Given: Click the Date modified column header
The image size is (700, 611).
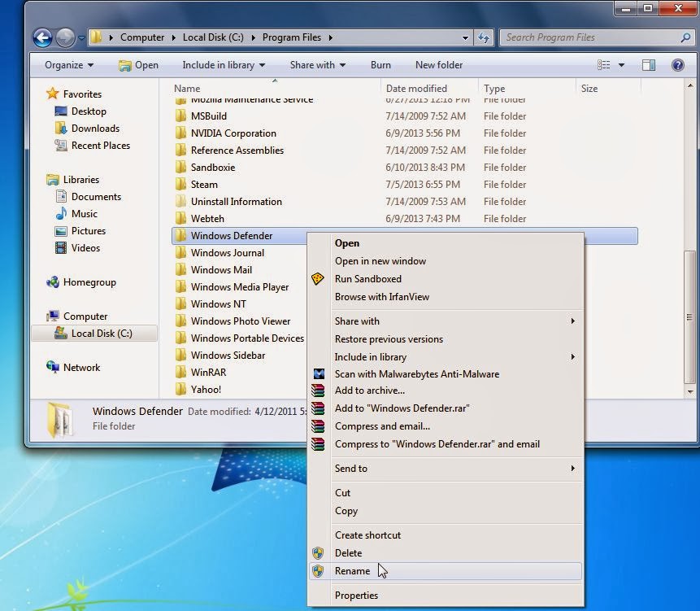Looking at the screenshot, I should pos(429,89).
